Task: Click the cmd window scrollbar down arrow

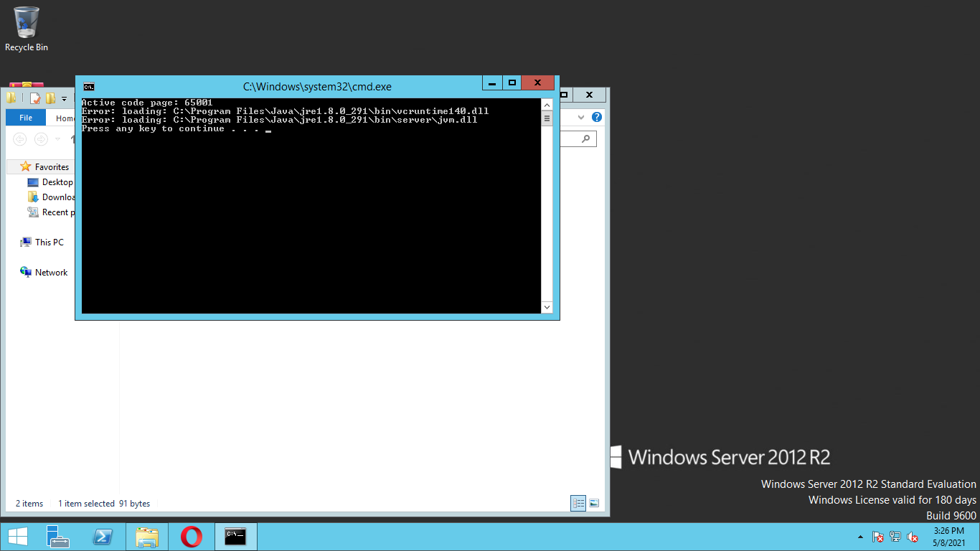Action: (x=547, y=307)
